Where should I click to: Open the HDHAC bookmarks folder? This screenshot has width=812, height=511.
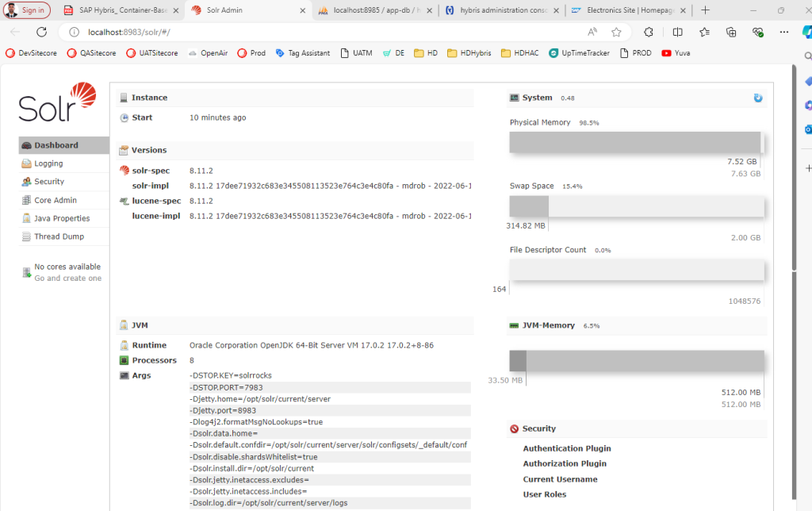[520, 53]
